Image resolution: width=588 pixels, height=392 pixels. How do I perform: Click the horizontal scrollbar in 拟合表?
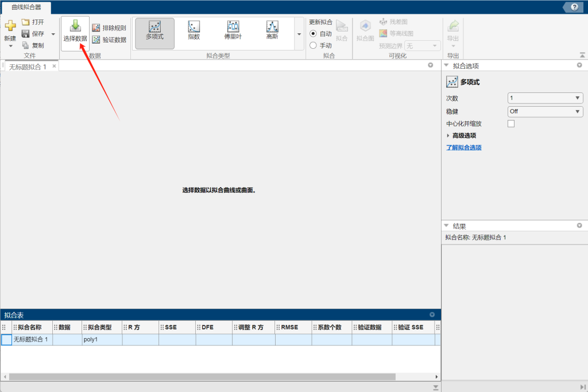[x=201, y=377]
